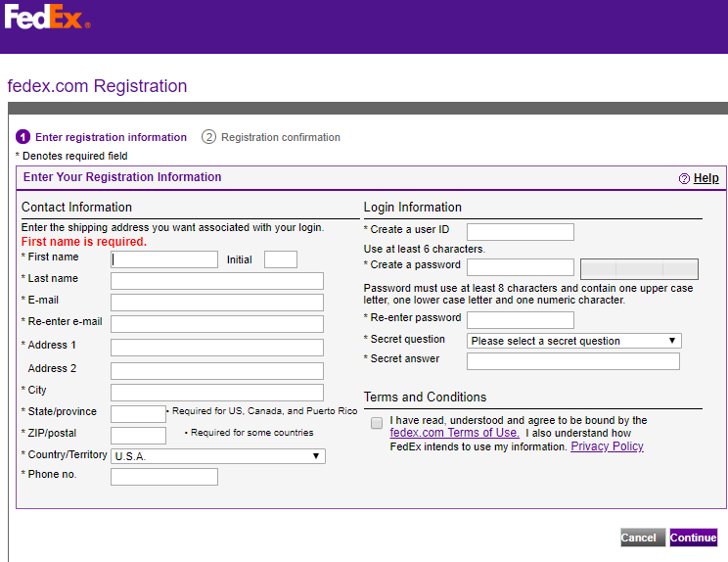This screenshot has height=562, width=728.
Task: Click the Address 2 field
Action: click(x=217, y=371)
